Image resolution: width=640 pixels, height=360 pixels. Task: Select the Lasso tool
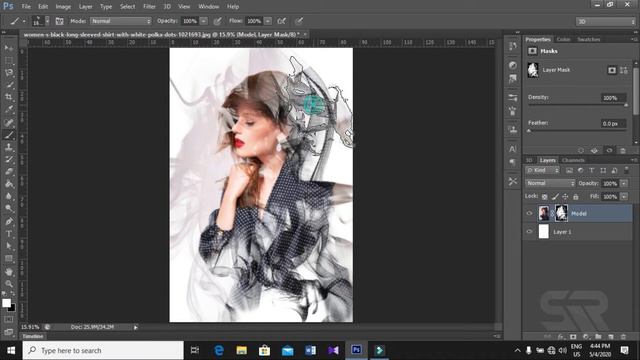click(9, 73)
